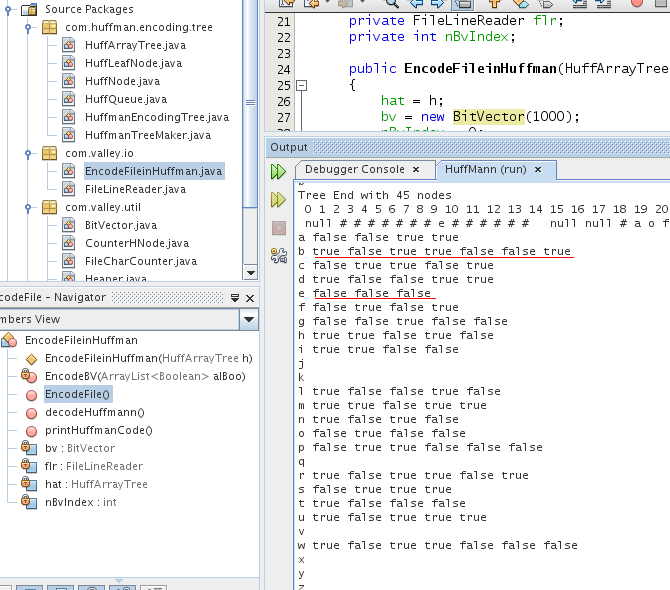This screenshot has width=670, height=590.
Task: Select EncodeFile() member in Navigator
Action: pyautogui.click(x=77, y=394)
